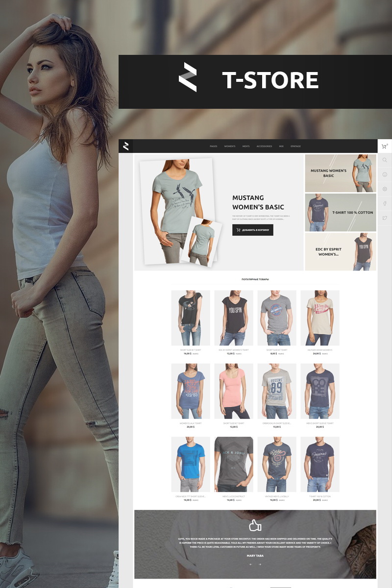Viewport: 392px width, 588px height.
Task: Go to previous testimonial with left arrow
Action: tap(250, 564)
